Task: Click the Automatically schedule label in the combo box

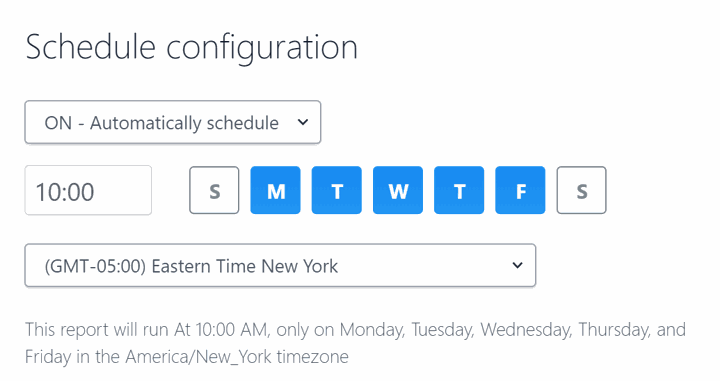Action: click(x=184, y=123)
